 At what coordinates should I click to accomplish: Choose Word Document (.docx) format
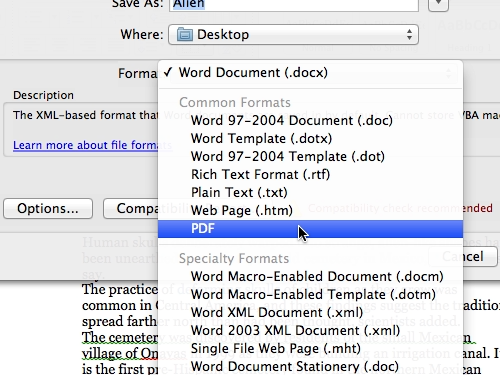click(x=310, y=73)
